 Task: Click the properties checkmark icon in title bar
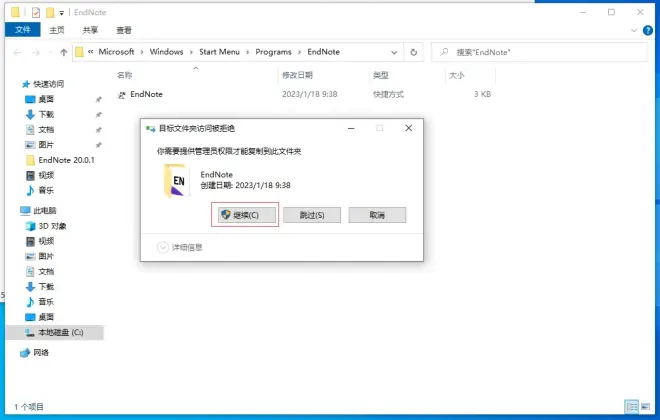click(36, 13)
